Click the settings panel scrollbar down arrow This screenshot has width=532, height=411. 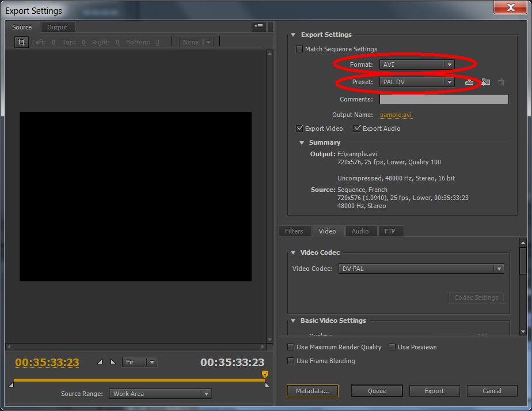click(523, 331)
